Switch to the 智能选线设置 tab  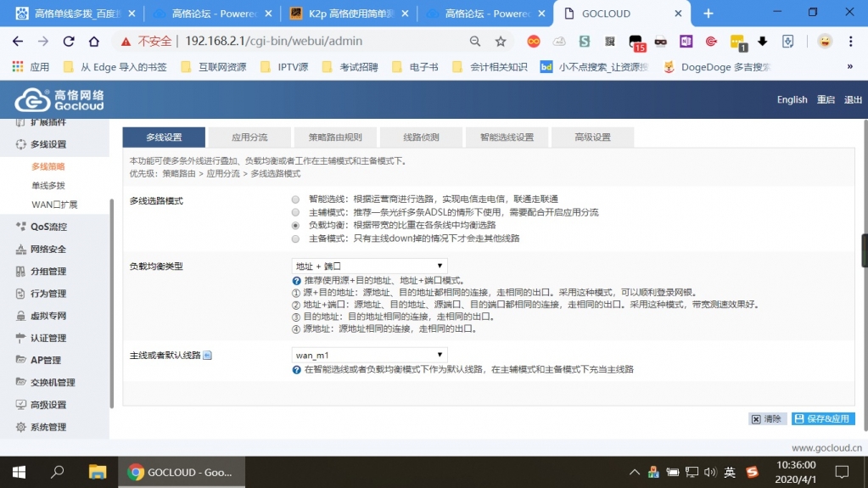click(x=507, y=137)
